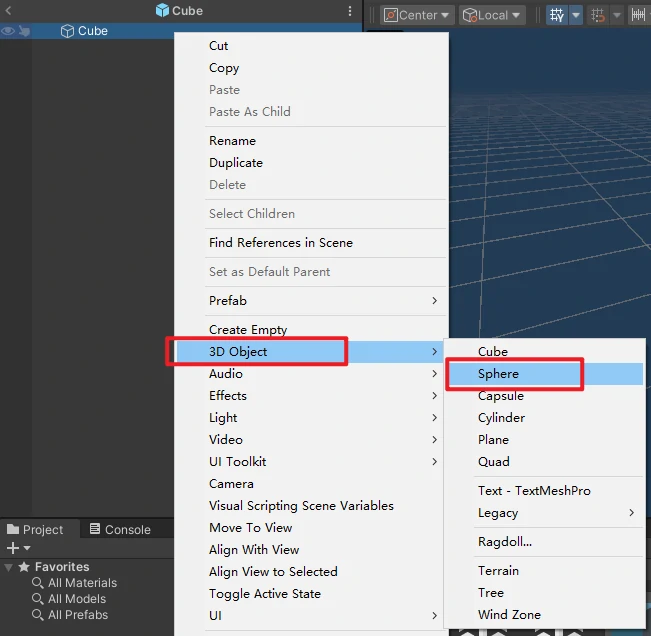Image resolution: width=651 pixels, height=636 pixels.
Task: Toggle the eye visibility for Cube
Action: coord(8,31)
